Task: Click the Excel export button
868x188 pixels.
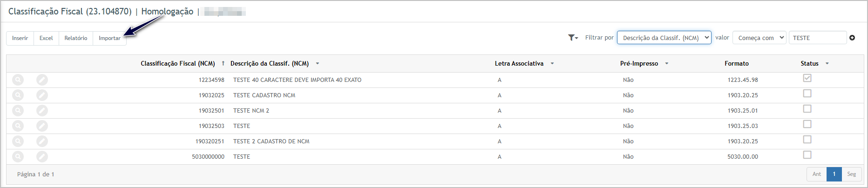Action: (46, 38)
